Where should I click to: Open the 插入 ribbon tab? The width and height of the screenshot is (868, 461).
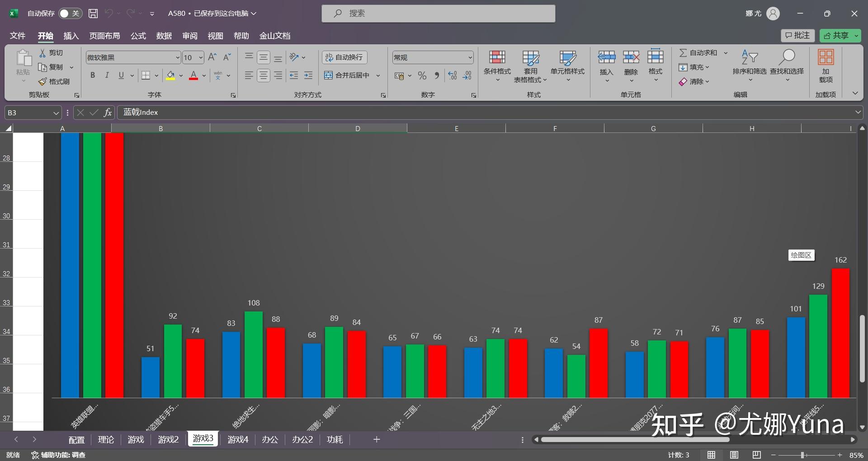[x=71, y=36]
